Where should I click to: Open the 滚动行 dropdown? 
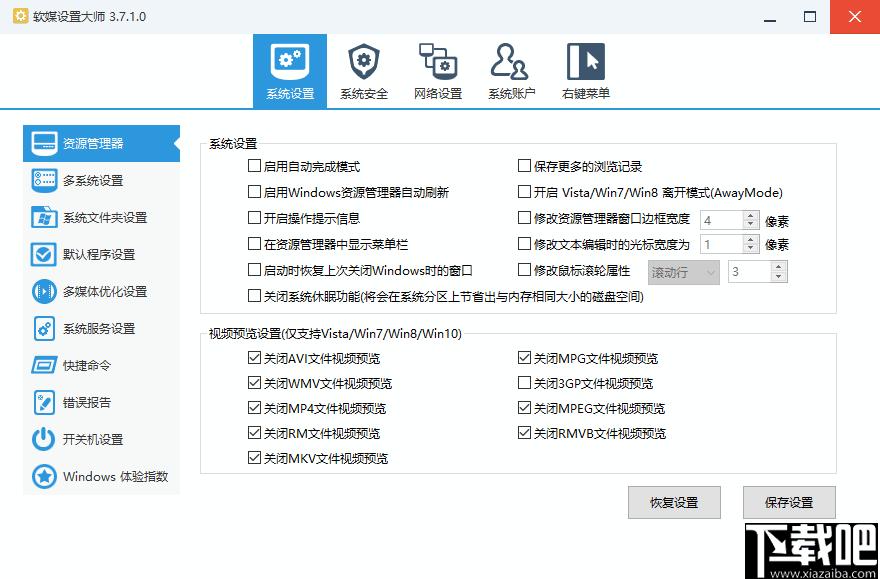coord(684,273)
